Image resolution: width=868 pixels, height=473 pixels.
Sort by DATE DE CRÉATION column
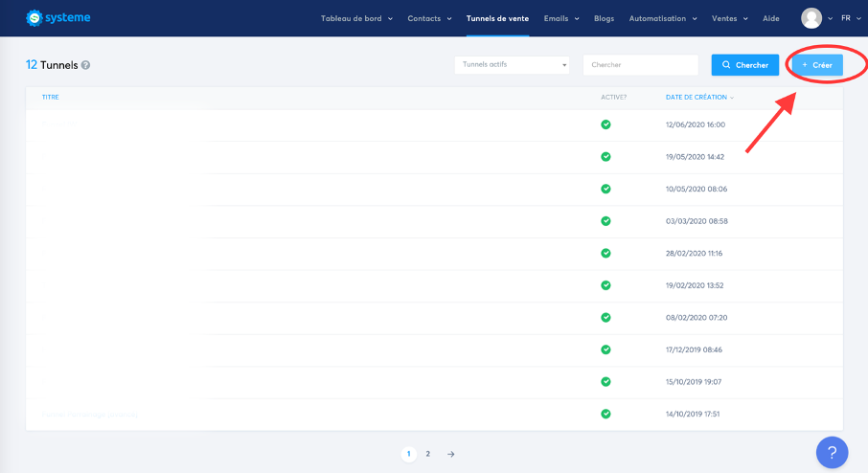tap(699, 97)
